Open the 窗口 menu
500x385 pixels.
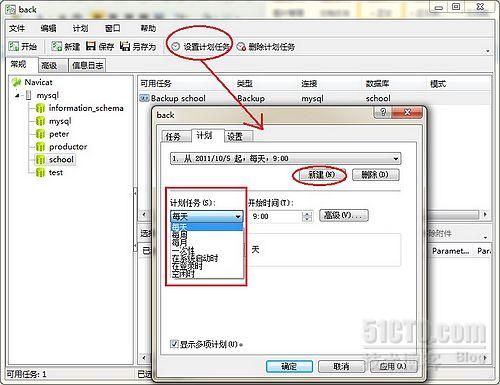tap(112, 28)
